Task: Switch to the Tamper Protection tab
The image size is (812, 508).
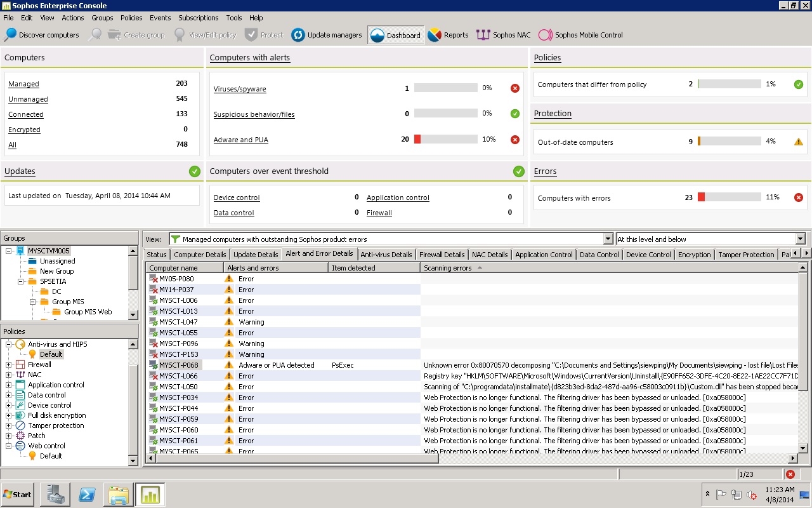Action: [x=746, y=255]
